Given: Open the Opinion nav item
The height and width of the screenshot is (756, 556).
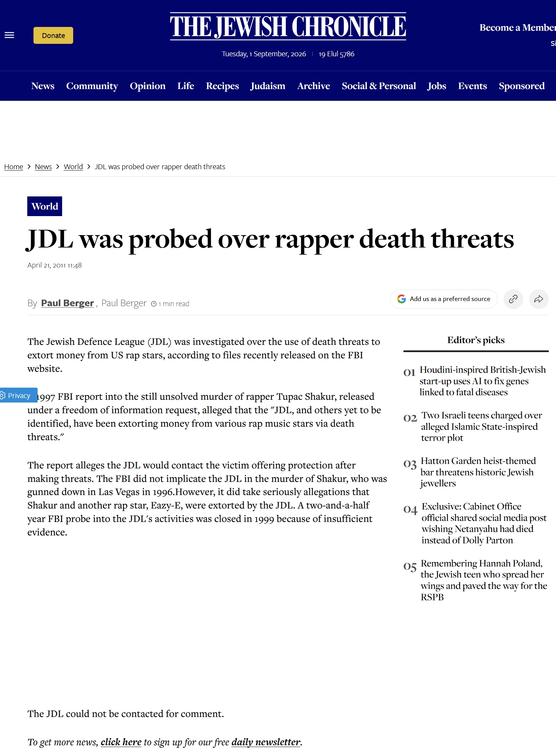Looking at the screenshot, I should pos(148,86).
